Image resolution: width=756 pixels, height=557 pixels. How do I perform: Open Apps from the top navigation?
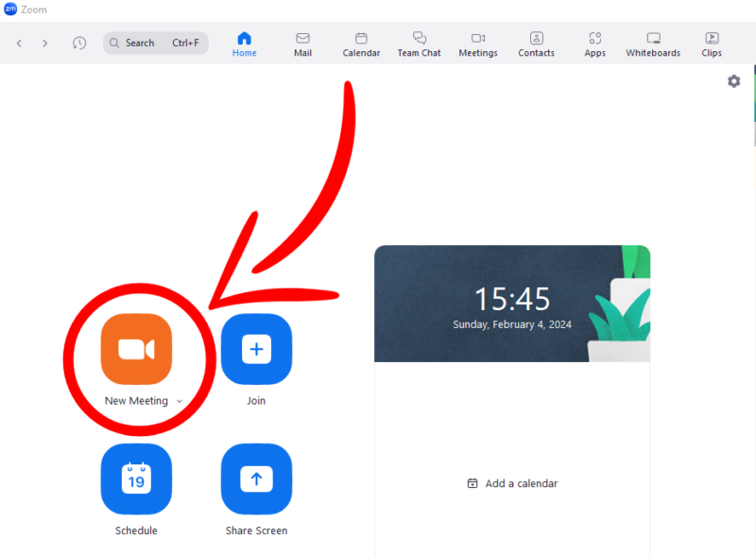coord(594,44)
